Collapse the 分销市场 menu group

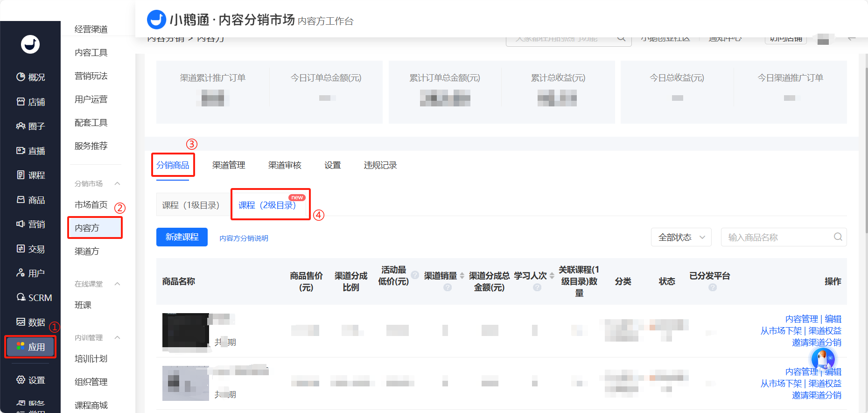118,183
